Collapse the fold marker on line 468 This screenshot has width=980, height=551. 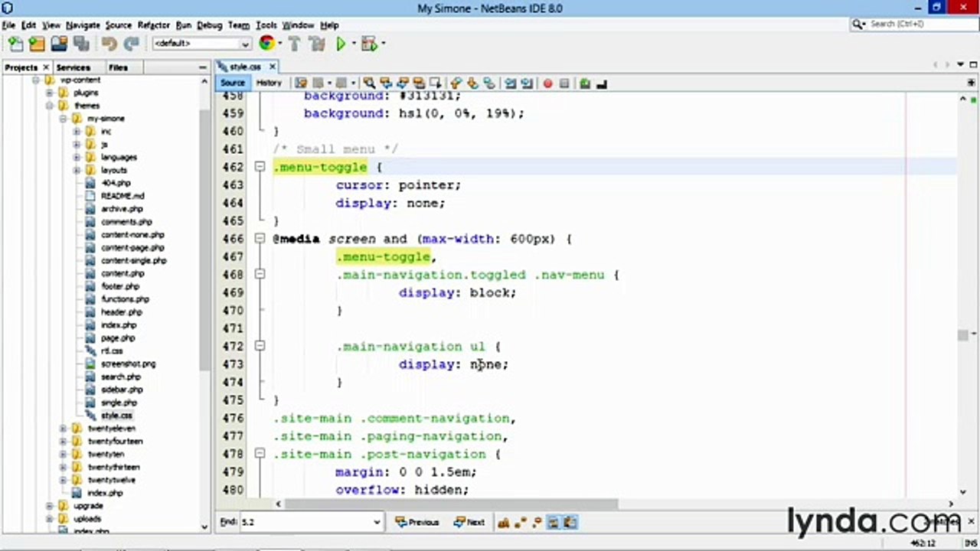tap(260, 275)
